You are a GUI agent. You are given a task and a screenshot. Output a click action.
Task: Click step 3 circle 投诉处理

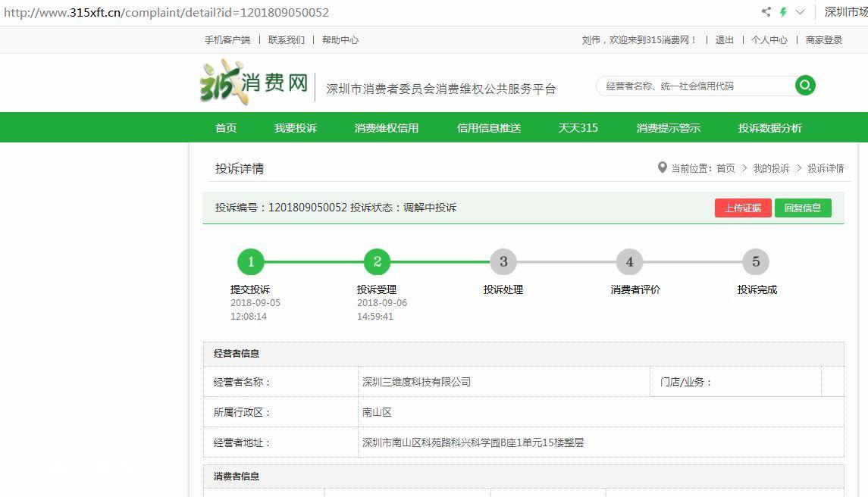pos(503,262)
